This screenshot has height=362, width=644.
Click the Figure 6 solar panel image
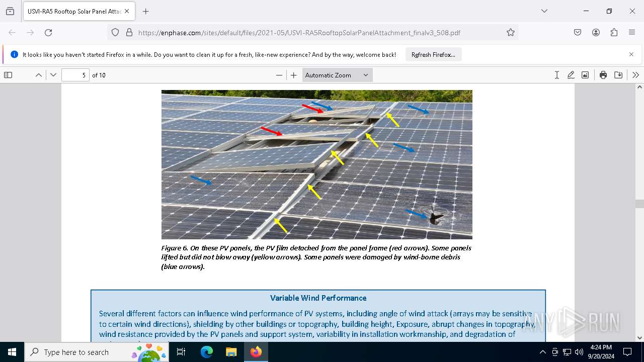pos(316,164)
